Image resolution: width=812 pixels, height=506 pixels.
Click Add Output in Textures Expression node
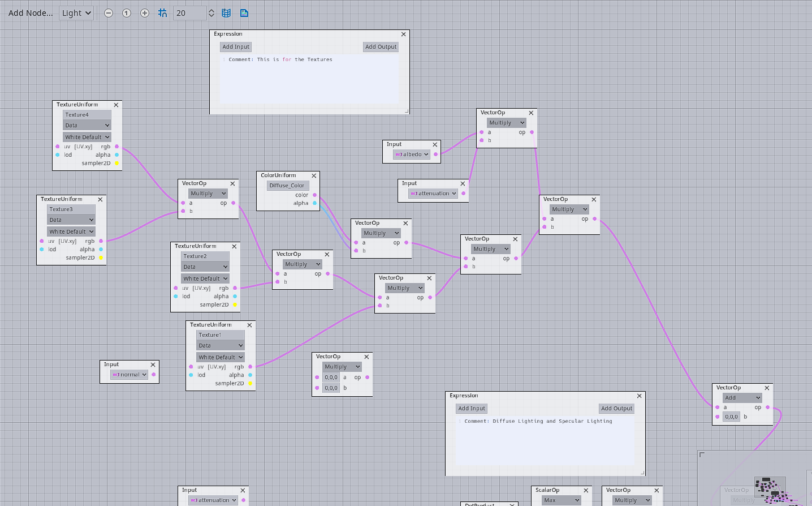pos(381,47)
